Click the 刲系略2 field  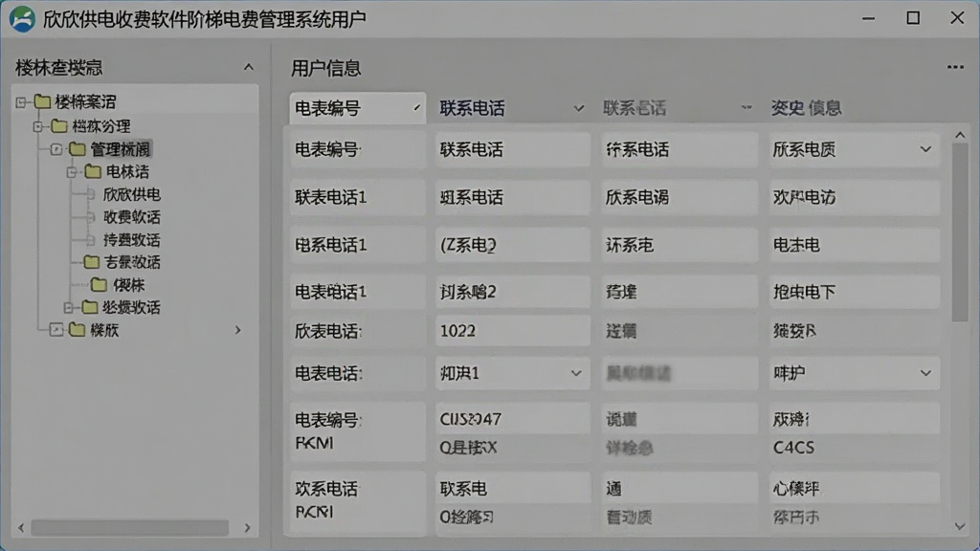pos(513,292)
